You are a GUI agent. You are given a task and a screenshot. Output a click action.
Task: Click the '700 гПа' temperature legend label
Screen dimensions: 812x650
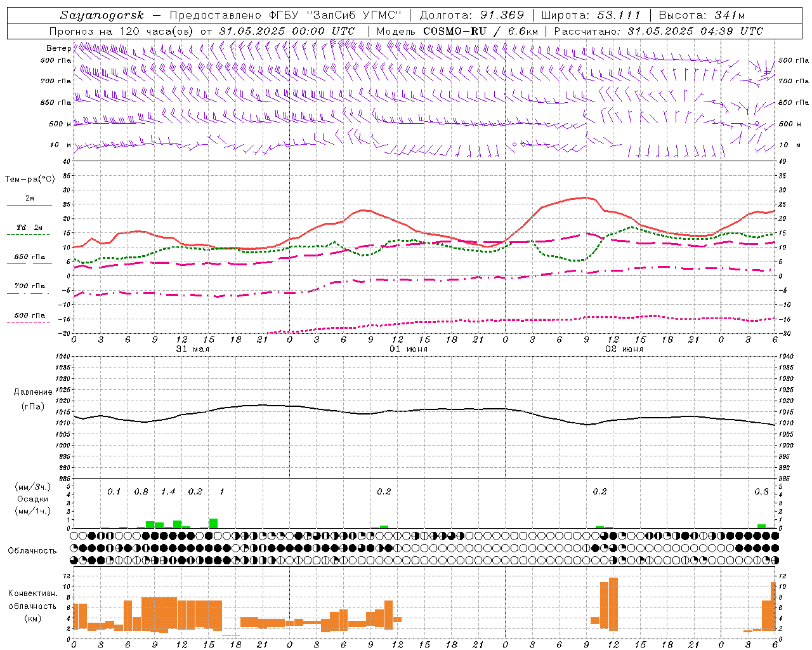click(30, 286)
